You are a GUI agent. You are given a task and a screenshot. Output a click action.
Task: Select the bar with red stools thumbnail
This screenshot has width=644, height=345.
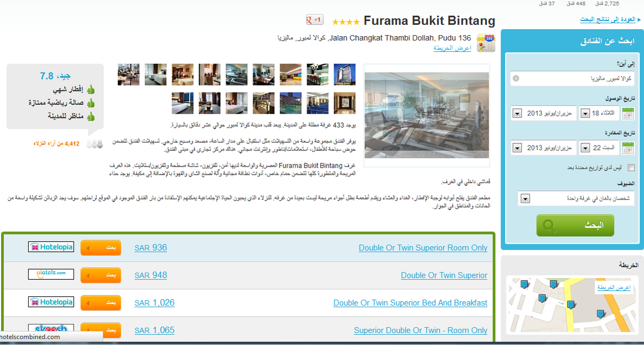[317, 74]
